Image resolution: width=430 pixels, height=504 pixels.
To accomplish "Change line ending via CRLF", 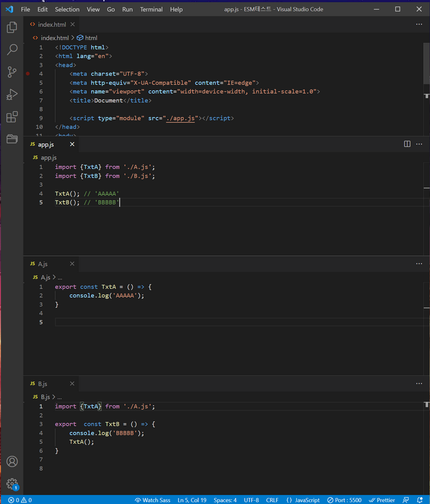I will click(x=272, y=500).
